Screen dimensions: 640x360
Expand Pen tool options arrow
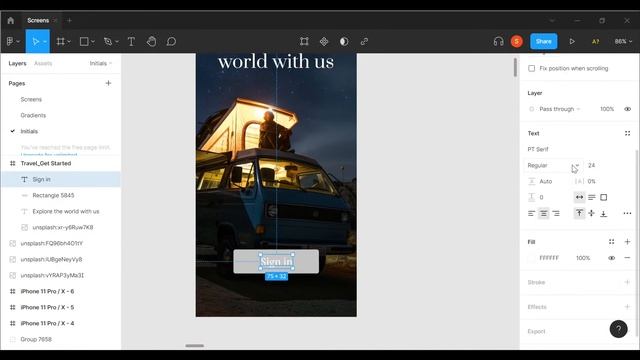pyautogui.click(x=117, y=42)
